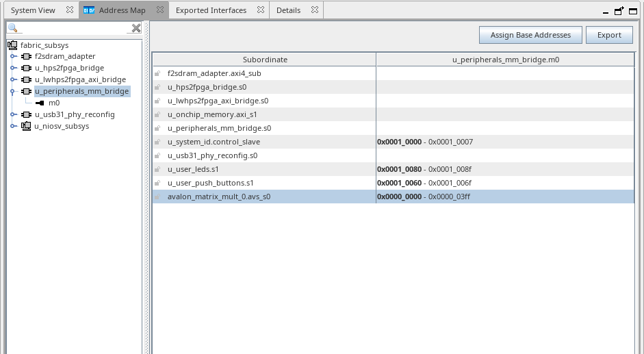
Task: Select the m0 child tree item
Action: coord(54,103)
